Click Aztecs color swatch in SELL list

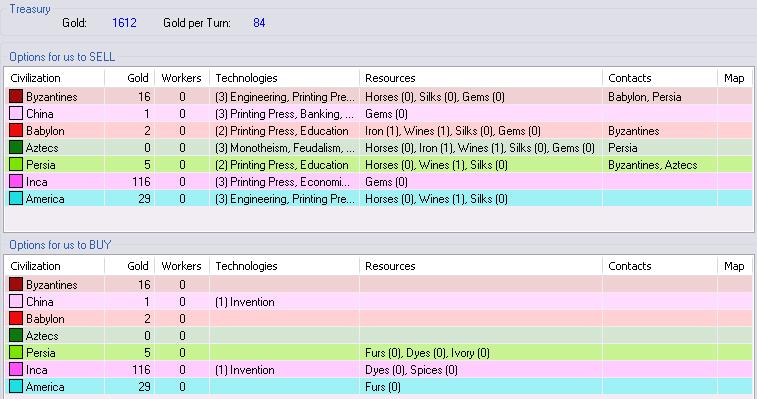[x=16, y=147]
